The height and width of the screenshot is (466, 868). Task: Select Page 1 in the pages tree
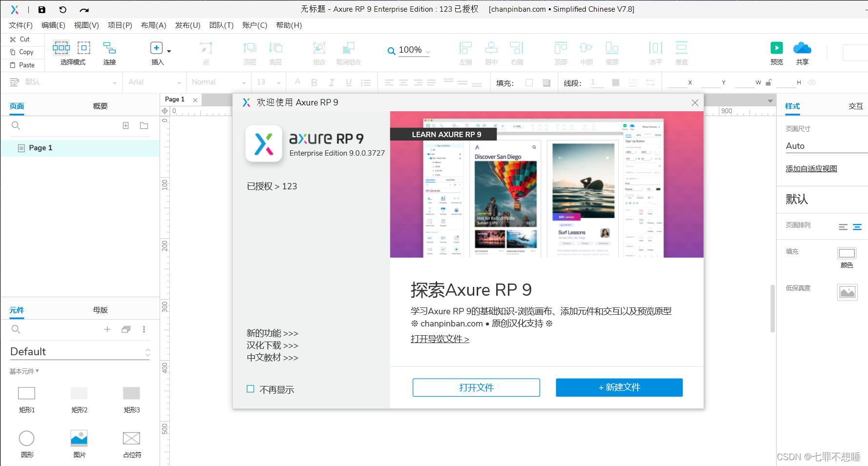(80, 148)
